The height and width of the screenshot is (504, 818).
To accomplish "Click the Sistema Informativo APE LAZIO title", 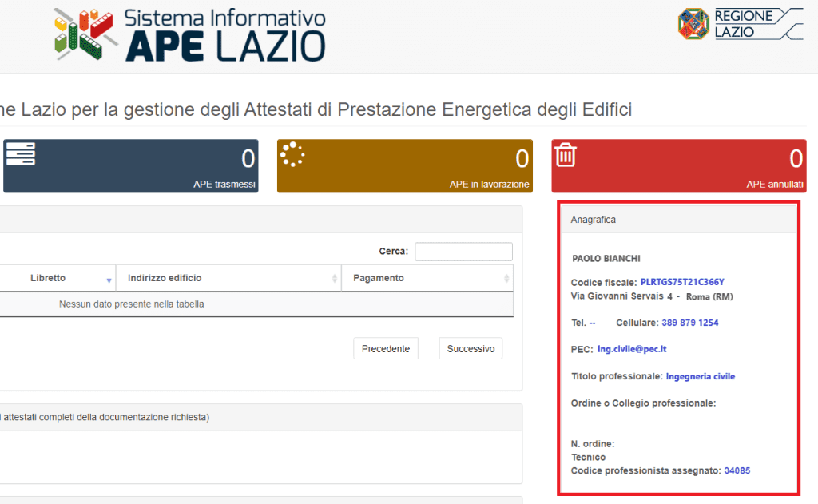I will [x=225, y=35].
